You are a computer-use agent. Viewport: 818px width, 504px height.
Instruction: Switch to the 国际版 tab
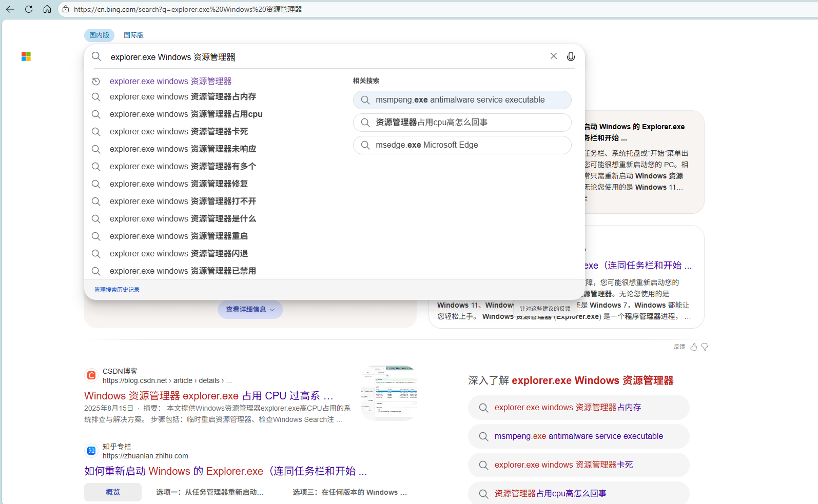coord(133,35)
